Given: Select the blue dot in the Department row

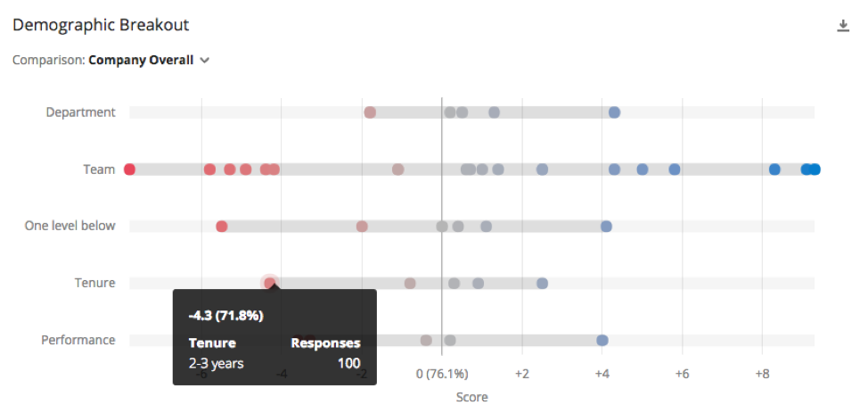Looking at the screenshot, I should [614, 112].
